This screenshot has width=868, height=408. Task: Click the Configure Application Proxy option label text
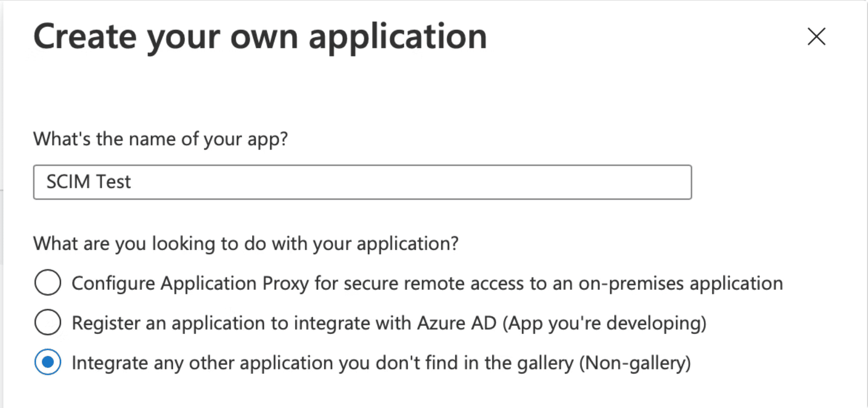[x=427, y=283]
